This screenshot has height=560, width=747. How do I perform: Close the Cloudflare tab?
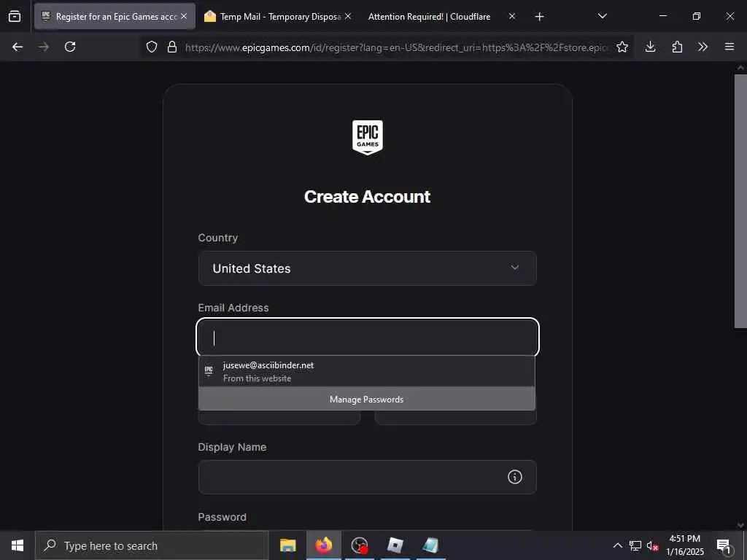(511, 16)
